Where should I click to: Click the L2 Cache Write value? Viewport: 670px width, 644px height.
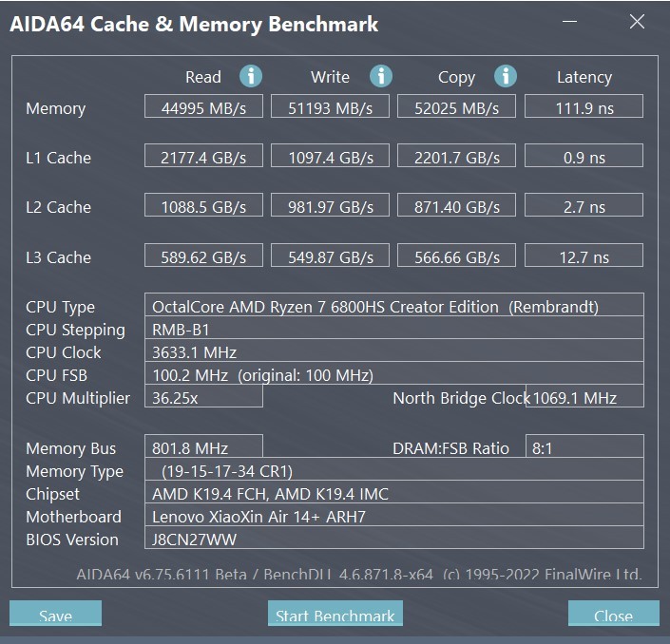[330, 206]
